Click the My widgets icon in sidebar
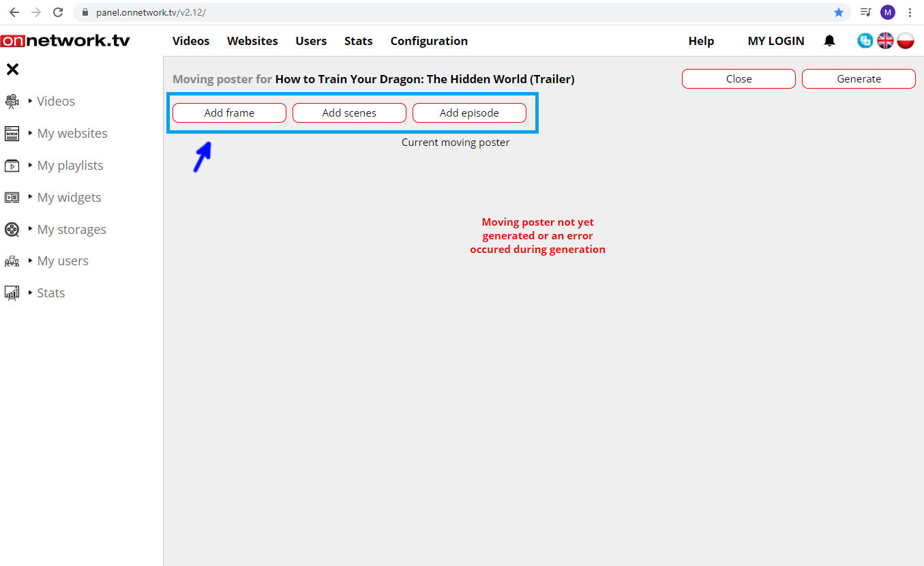 (12, 198)
